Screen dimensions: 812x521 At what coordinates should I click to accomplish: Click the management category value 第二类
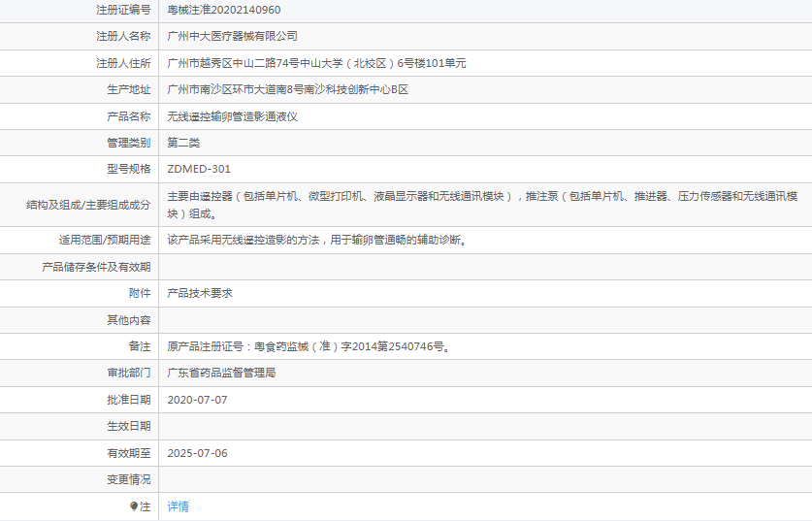(183, 143)
